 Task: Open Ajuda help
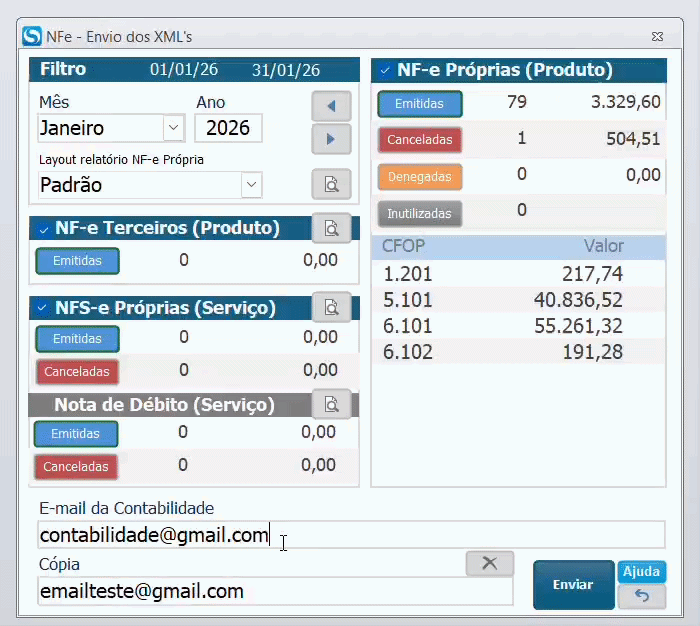click(641, 572)
